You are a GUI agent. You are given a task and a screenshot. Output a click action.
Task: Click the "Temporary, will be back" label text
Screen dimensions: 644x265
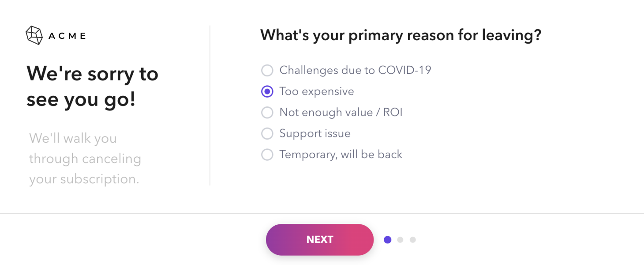[x=341, y=155]
